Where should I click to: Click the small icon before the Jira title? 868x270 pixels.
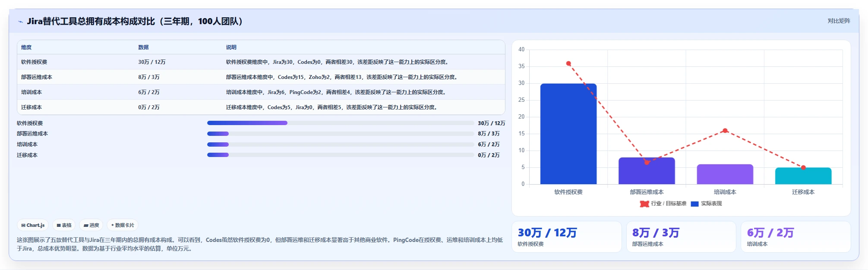20,22
